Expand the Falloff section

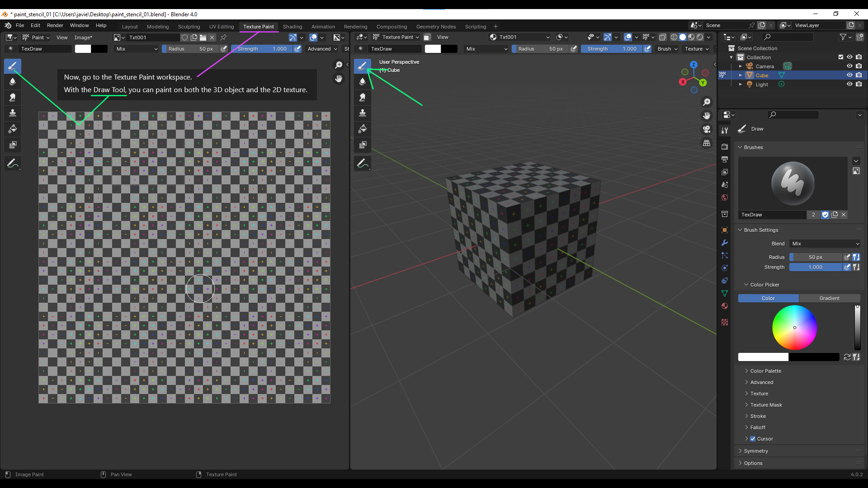coord(758,427)
